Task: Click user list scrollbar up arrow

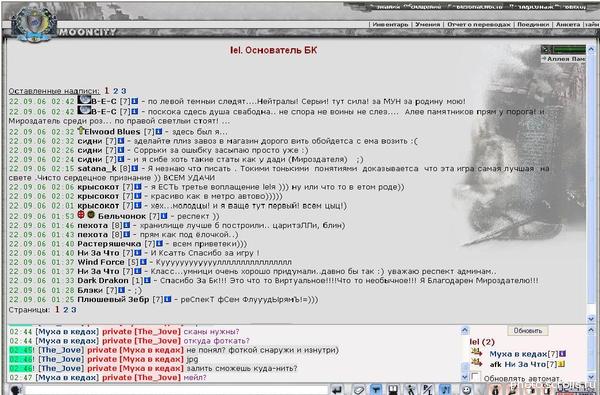Action: point(591,330)
